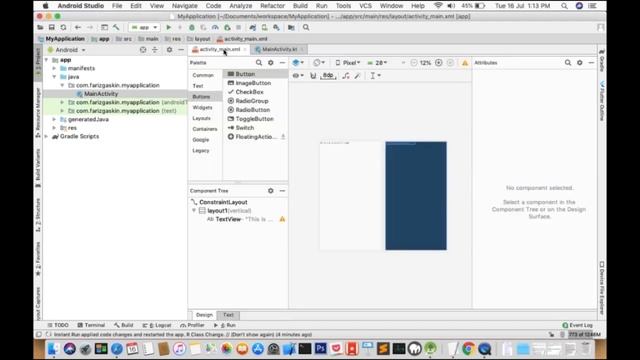Click the collapse all icon in Project panel
This screenshot has height=360, width=640.
pyautogui.click(x=155, y=50)
